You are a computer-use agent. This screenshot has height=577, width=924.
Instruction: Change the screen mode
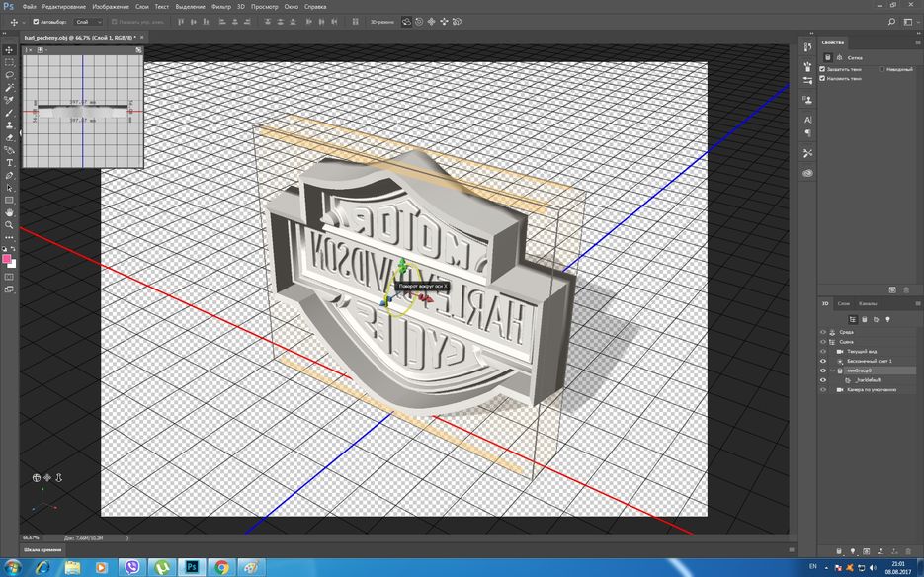9,288
